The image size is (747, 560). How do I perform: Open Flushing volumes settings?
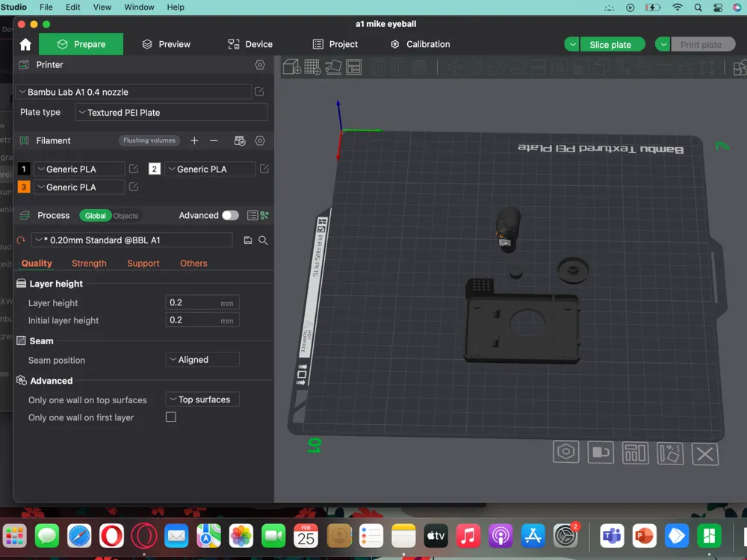coord(149,140)
